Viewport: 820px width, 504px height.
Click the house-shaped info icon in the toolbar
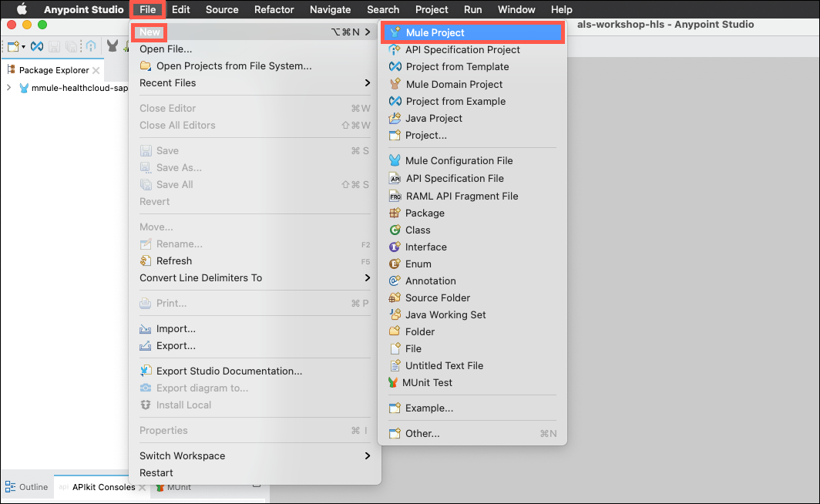click(x=91, y=46)
